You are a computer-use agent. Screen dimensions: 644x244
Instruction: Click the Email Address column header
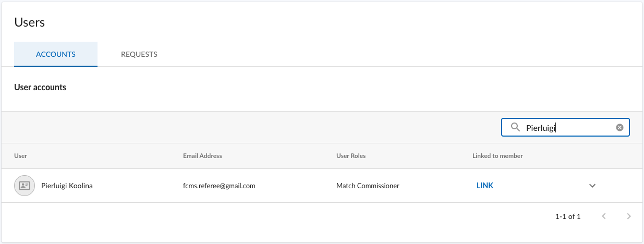click(202, 156)
